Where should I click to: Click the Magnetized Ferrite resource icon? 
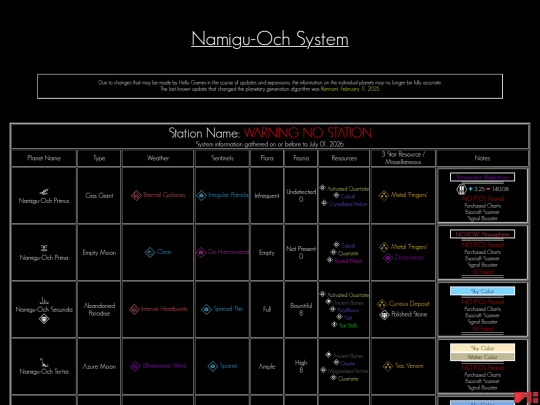(x=323, y=370)
